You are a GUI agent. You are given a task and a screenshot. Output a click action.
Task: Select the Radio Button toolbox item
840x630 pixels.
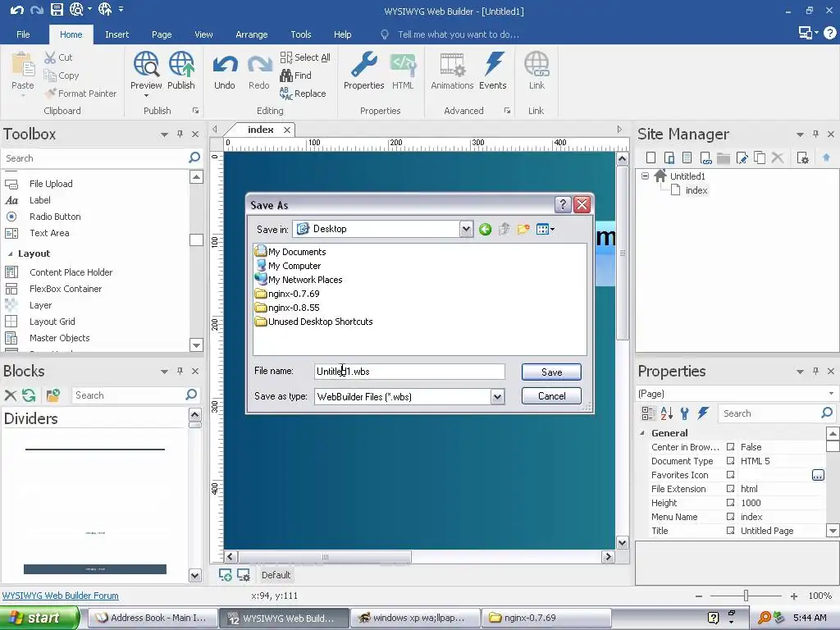55,217
